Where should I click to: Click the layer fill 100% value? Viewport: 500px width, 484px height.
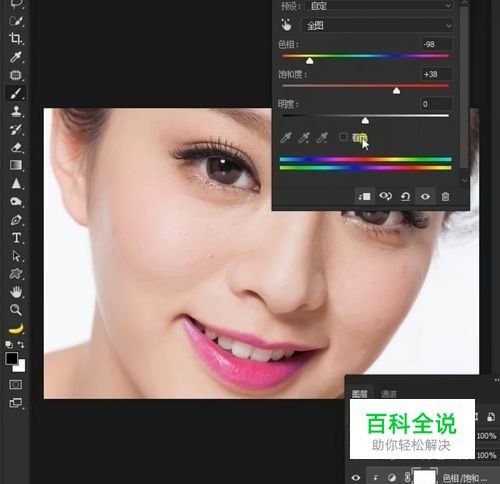486,455
